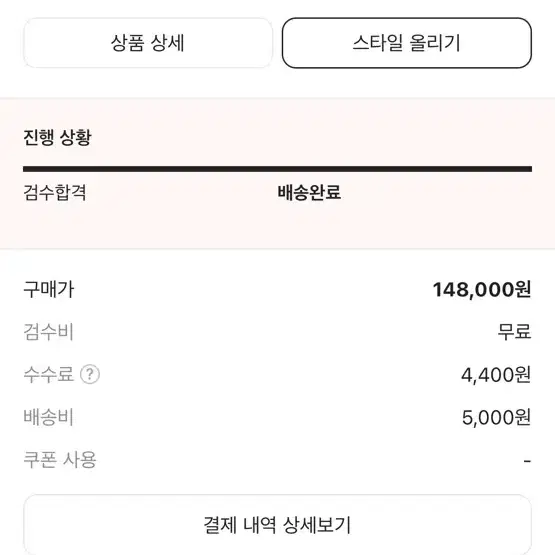Select the 구매가 label
The height and width of the screenshot is (555, 555).
click(x=49, y=290)
